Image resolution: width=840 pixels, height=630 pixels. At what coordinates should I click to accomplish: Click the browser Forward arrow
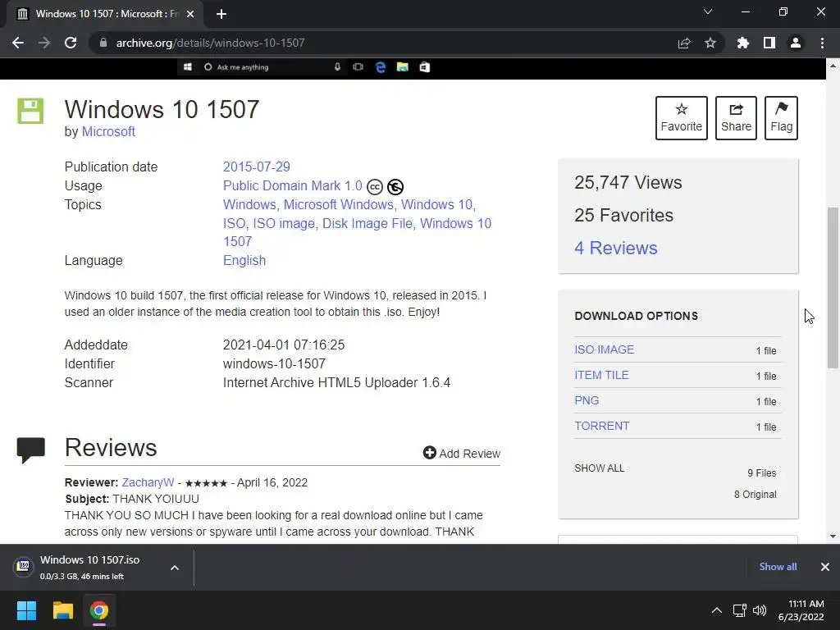pos(44,43)
